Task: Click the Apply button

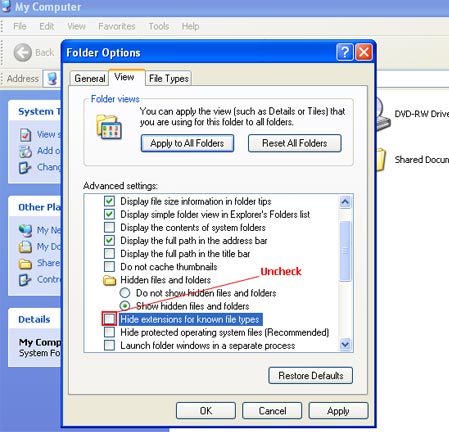Action: [338, 411]
